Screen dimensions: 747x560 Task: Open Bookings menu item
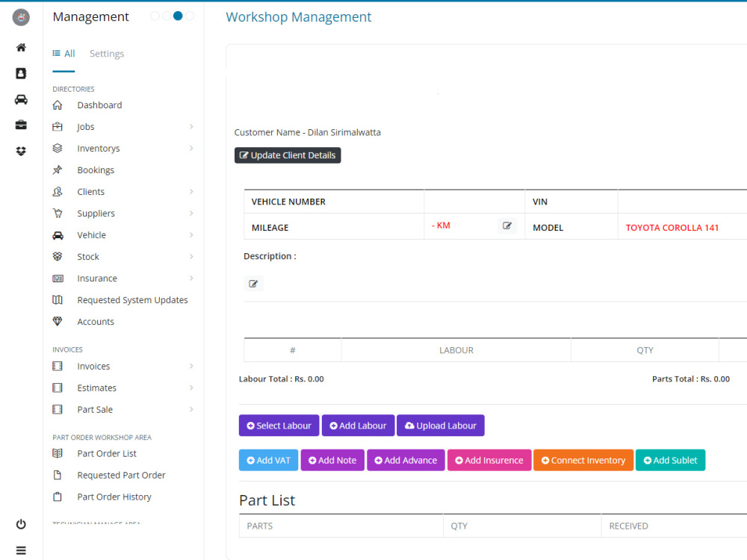(x=96, y=170)
